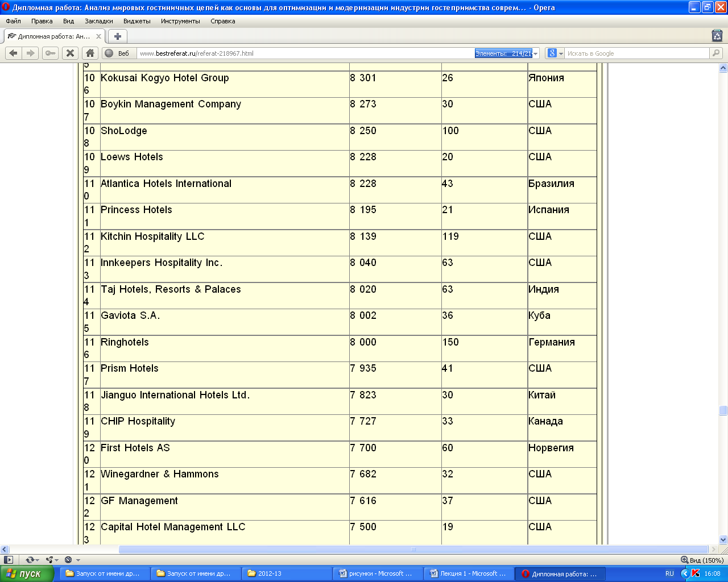
Task: Click the address field with bestreferat.ru URL
Action: point(306,53)
